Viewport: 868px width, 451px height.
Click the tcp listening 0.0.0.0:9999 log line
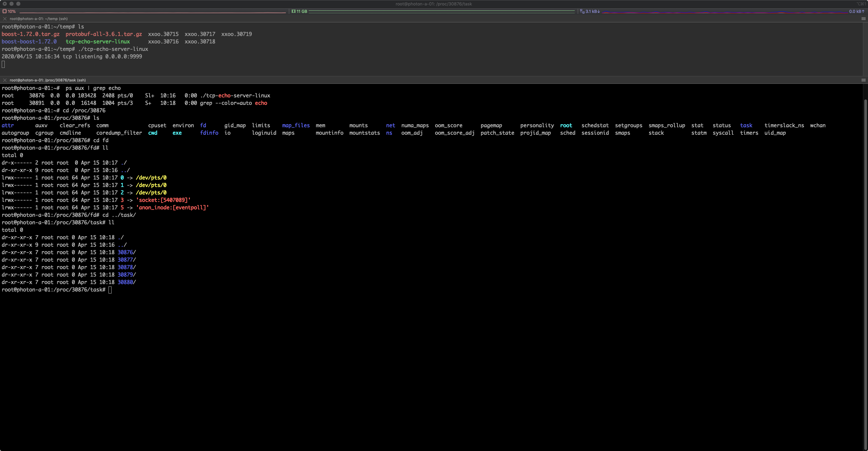coord(72,56)
